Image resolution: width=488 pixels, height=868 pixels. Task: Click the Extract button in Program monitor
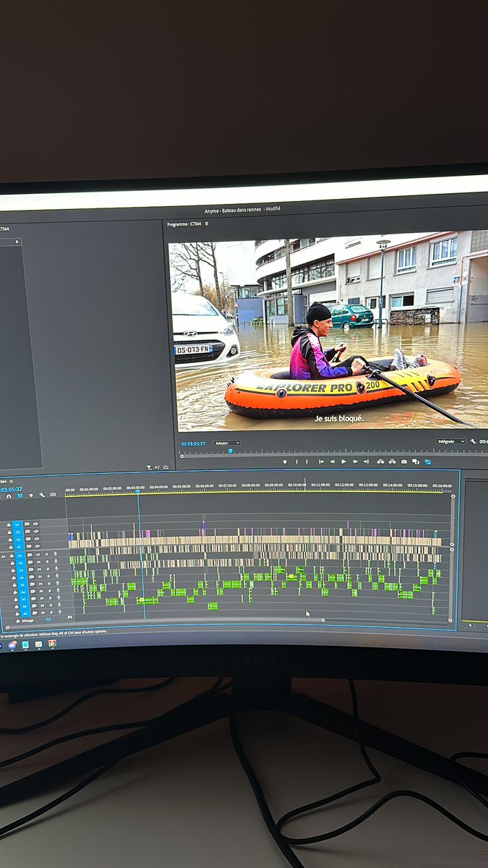pyautogui.click(x=393, y=461)
